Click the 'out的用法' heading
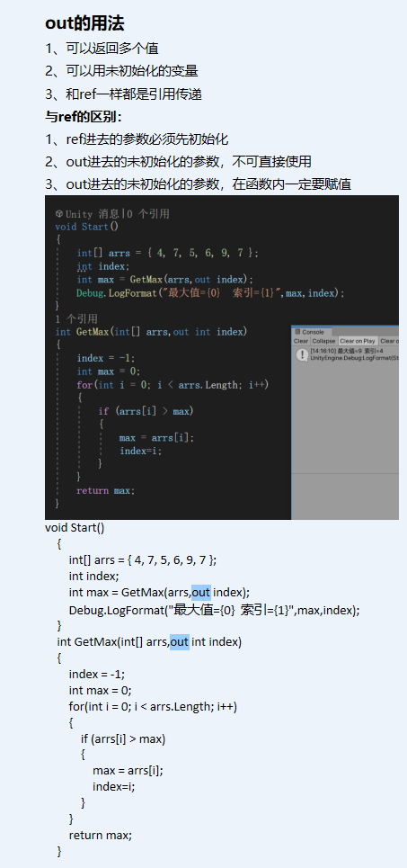Viewport: 407px width, 868px height. 84,23
